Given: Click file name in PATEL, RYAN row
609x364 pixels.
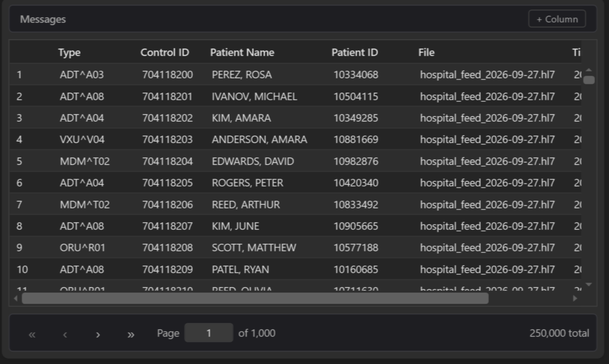Looking at the screenshot, I should pyautogui.click(x=487, y=269).
